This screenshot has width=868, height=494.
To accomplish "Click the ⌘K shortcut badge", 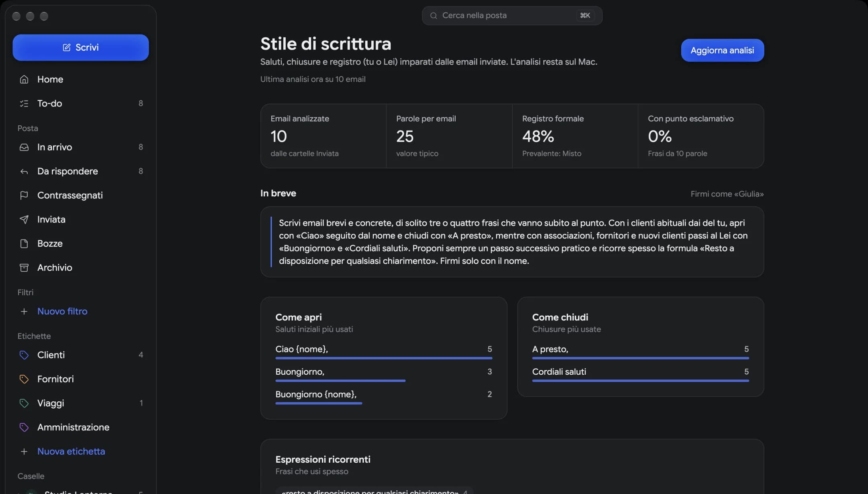I will pos(585,16).
